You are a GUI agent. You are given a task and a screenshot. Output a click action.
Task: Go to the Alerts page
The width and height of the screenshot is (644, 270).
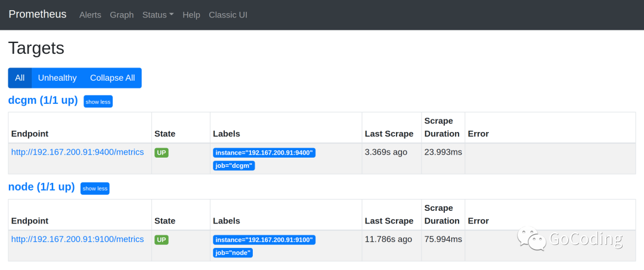(x=90, y=15)
